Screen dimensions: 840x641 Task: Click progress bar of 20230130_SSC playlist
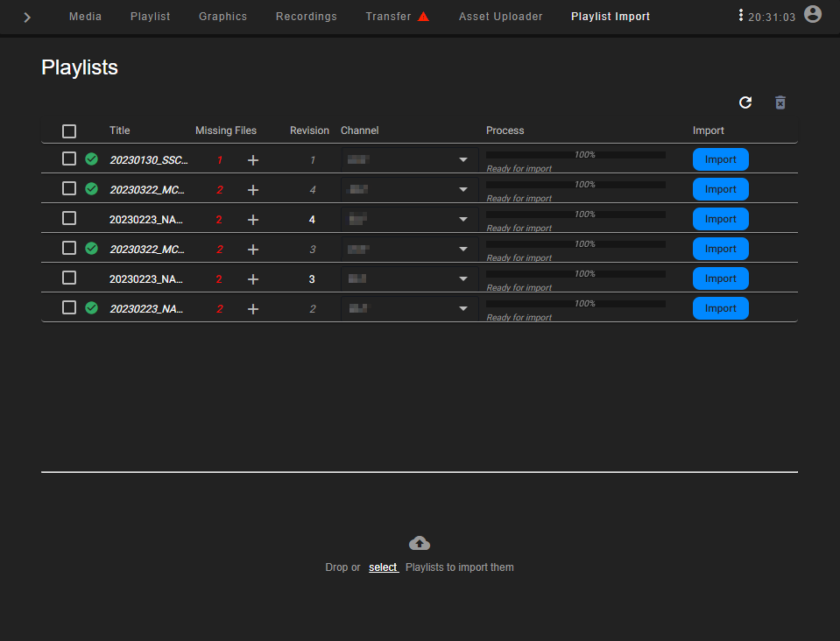(x=575, y=155)
